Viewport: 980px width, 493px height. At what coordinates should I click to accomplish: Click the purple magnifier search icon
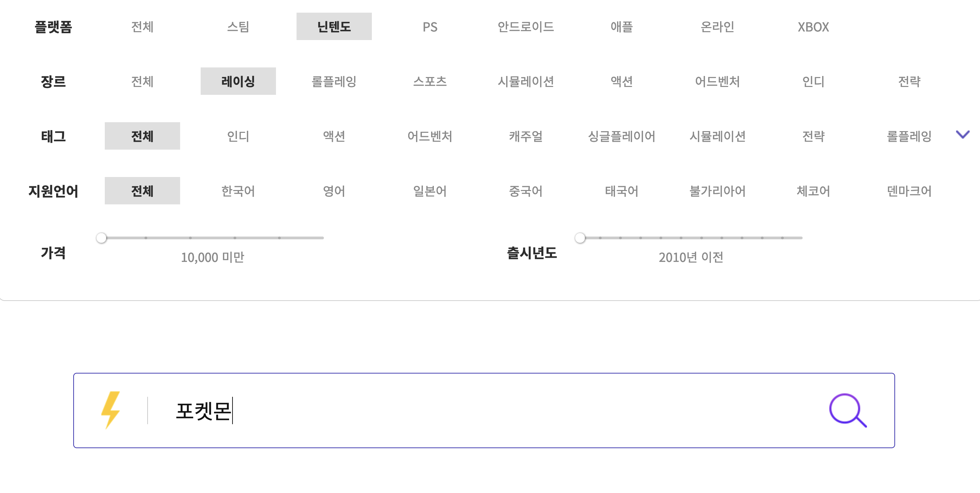click(x=847, y=410)
